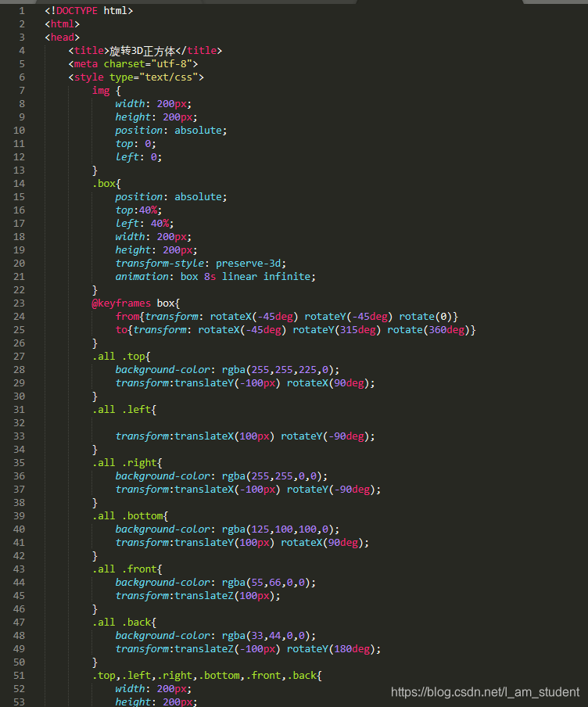Screen dimensions: 588x707
Task: Click the '.all .left{' selector
Action: click(124, 409)
